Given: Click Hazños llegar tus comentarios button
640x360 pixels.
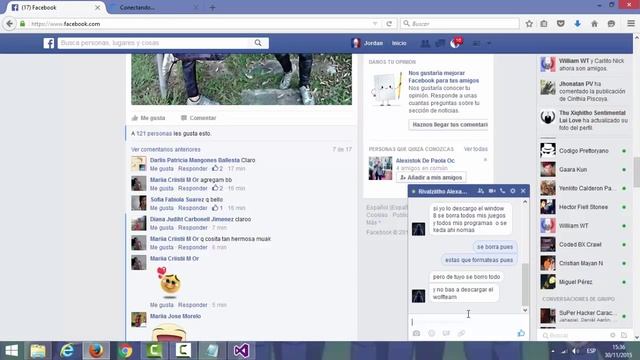Looking at the screenshot, I should tap(449, 124).
